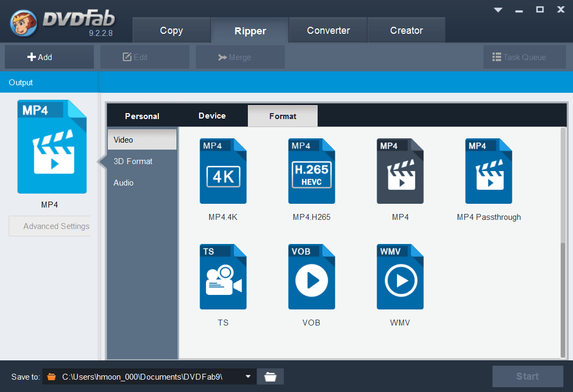Image resolution: width=573 pixels, height=392 pixels.
Task: Click the large MP4 output profile icon
Action: pyautogui.click(x=52, y=146)
